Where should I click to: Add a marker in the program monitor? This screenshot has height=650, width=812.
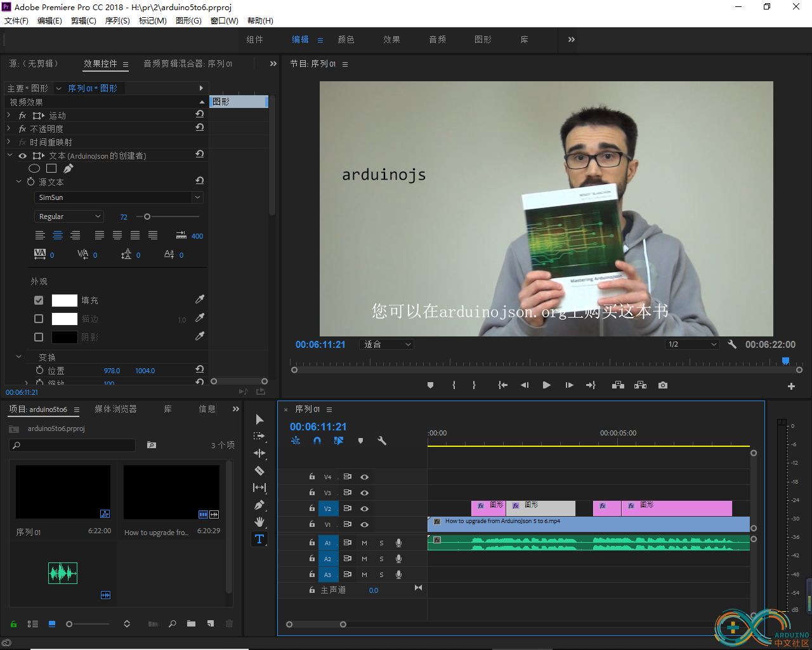[x=430, y=385]
